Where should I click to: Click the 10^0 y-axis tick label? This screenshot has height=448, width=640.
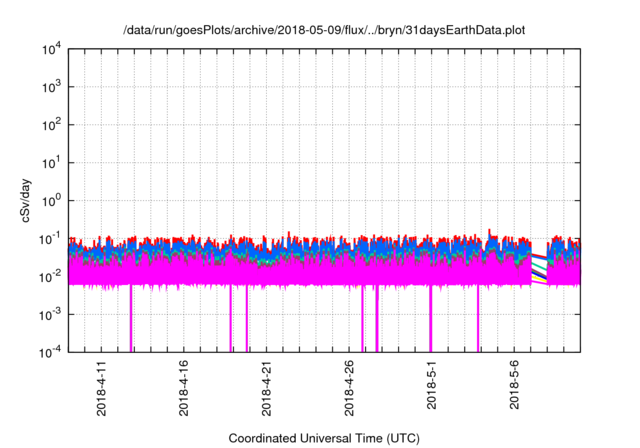coord(51,201)
